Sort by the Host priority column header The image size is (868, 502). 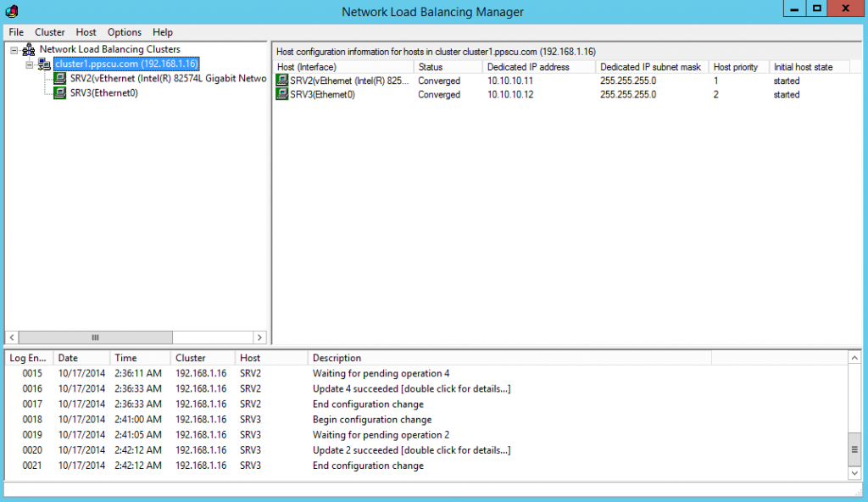tap(736, 67)
